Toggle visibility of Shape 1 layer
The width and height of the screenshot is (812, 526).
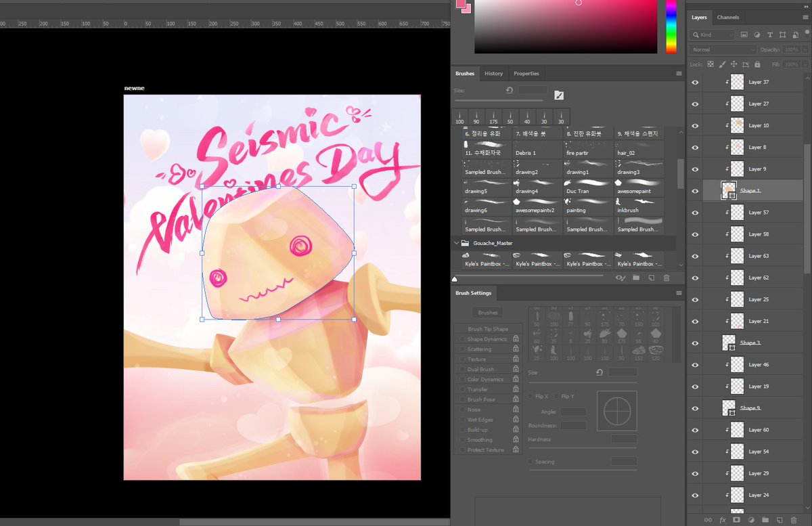tap(695, 191)
